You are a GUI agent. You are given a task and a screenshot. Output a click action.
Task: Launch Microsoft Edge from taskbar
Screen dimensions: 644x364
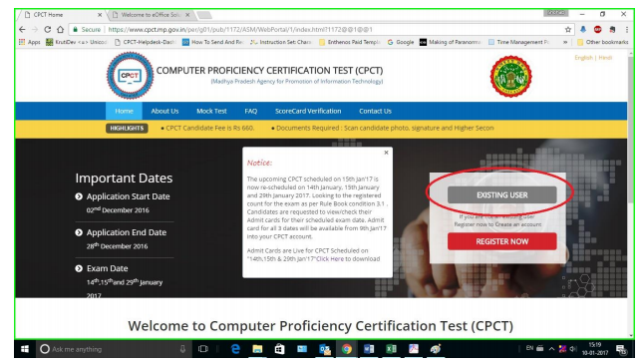(x=235, y=349)
